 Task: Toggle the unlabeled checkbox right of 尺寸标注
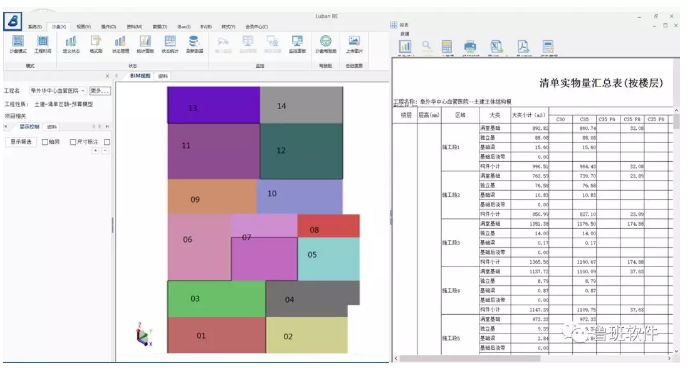click(x=107, y=142)
